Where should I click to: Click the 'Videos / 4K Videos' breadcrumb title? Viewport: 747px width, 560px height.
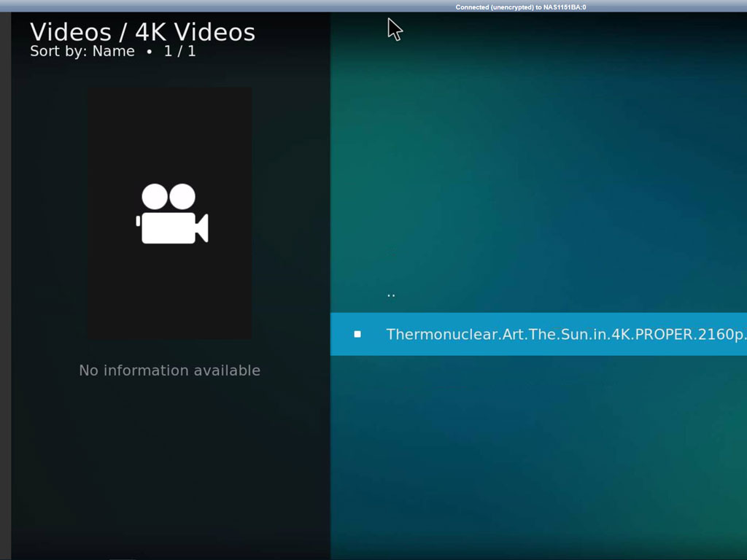pyautogui.click(x=142, y=32)
